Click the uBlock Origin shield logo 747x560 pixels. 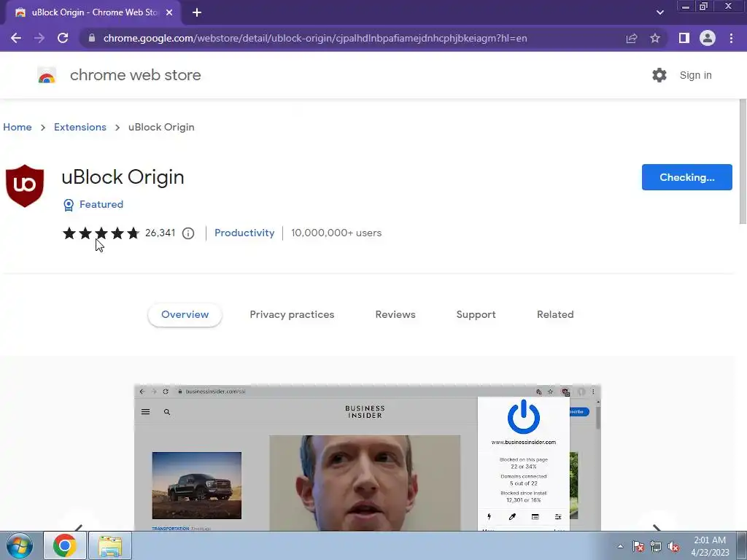tap(25, 186)
